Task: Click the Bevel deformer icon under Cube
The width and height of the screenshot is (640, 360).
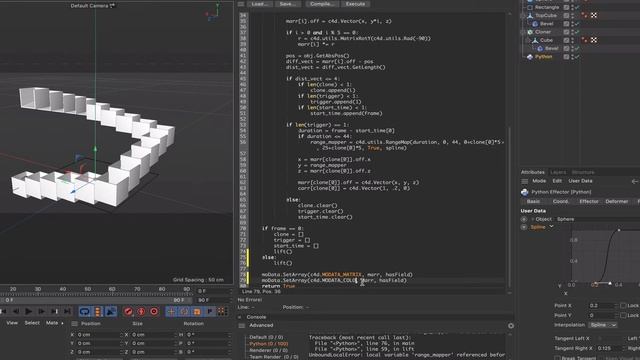Action: [540, 48]
